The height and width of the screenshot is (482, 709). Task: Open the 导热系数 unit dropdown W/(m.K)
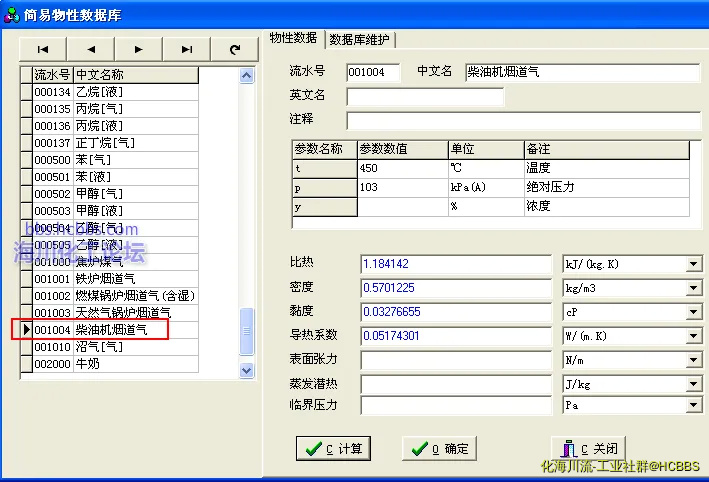point(694,336)
